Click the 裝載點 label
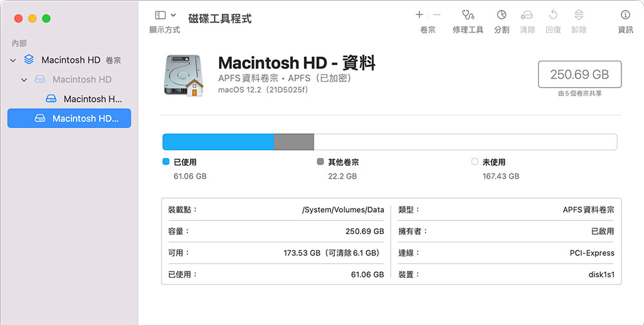This screenshot has width=644, height=325. click(x=182, y=210)
